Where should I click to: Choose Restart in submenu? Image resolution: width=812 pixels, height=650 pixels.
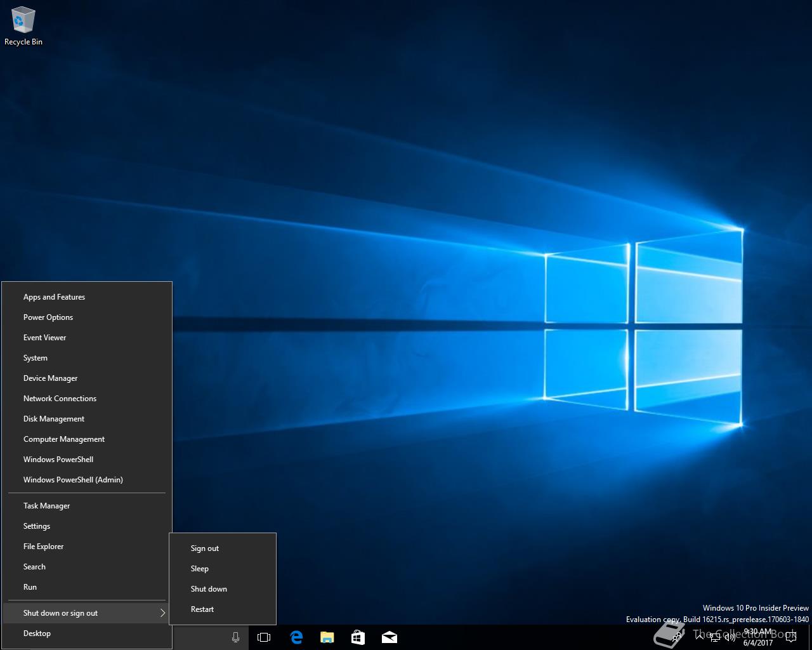[x=223, y=609]
